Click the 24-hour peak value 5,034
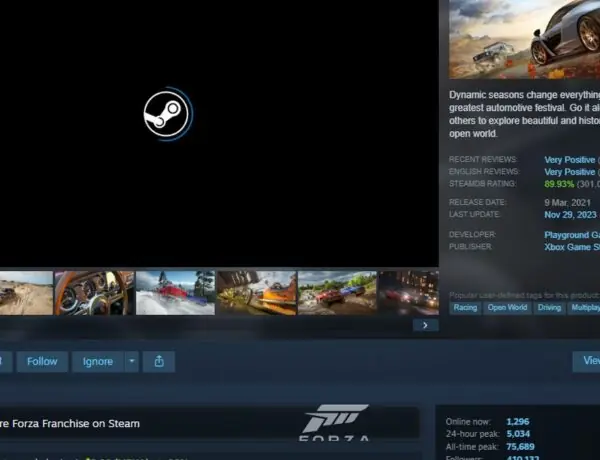600x460 pixels. coord(518,434)
